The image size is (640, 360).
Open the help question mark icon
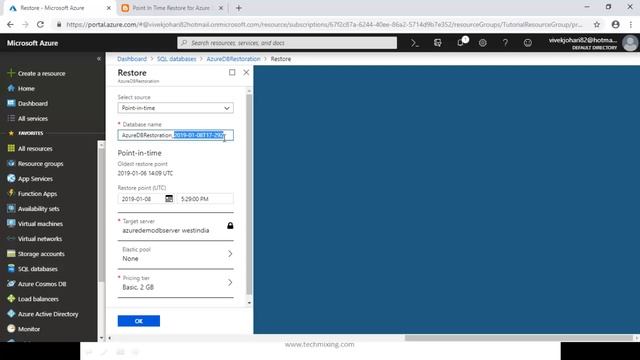tap(505, 43)
